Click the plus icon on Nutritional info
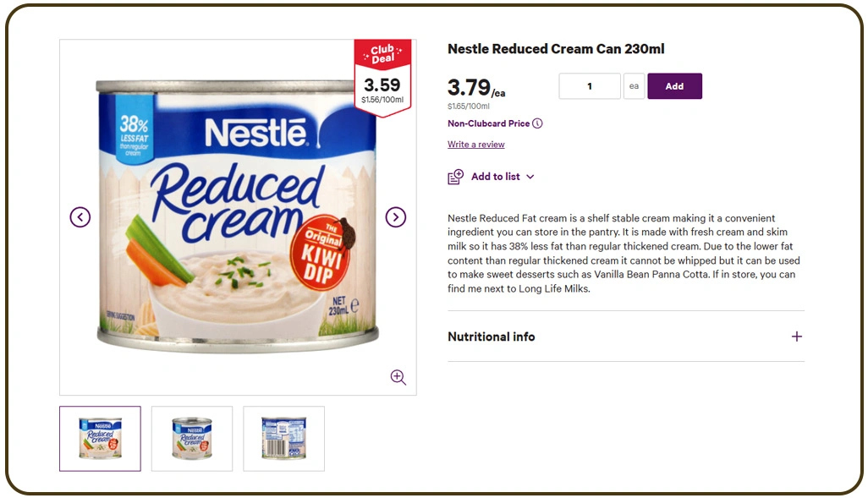 (796, 337)
